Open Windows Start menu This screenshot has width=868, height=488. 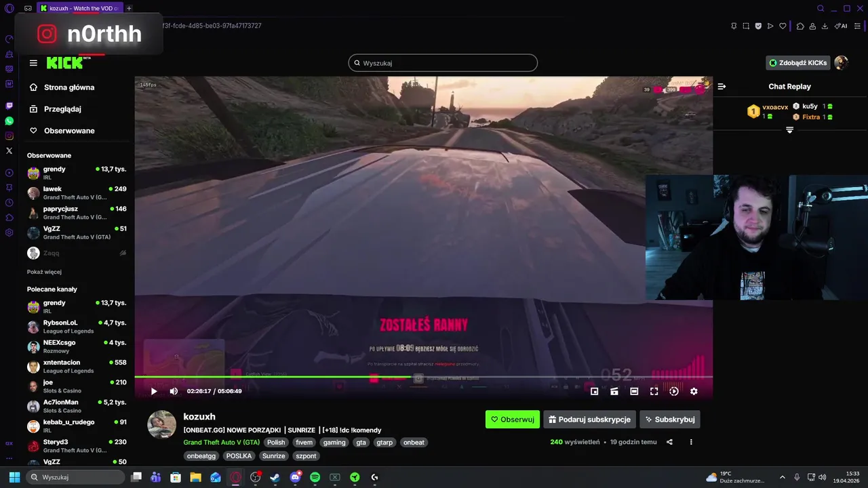click(x=14, y=477)
